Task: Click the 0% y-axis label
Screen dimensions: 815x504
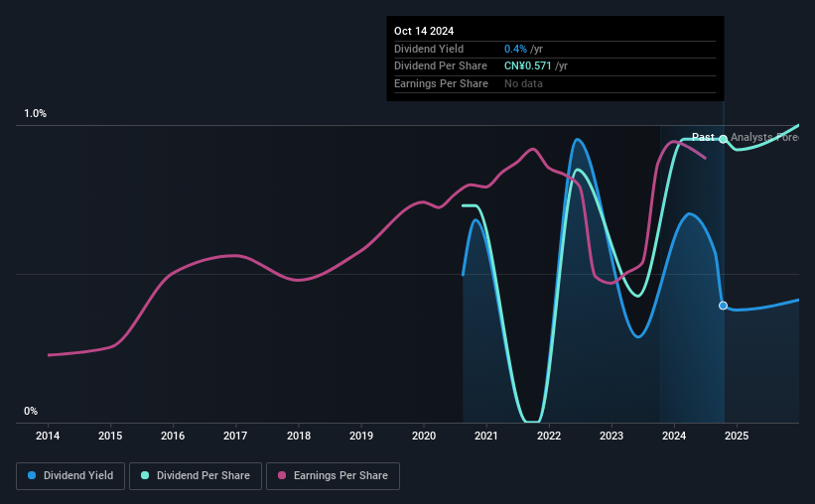Action: click(31, 412)
